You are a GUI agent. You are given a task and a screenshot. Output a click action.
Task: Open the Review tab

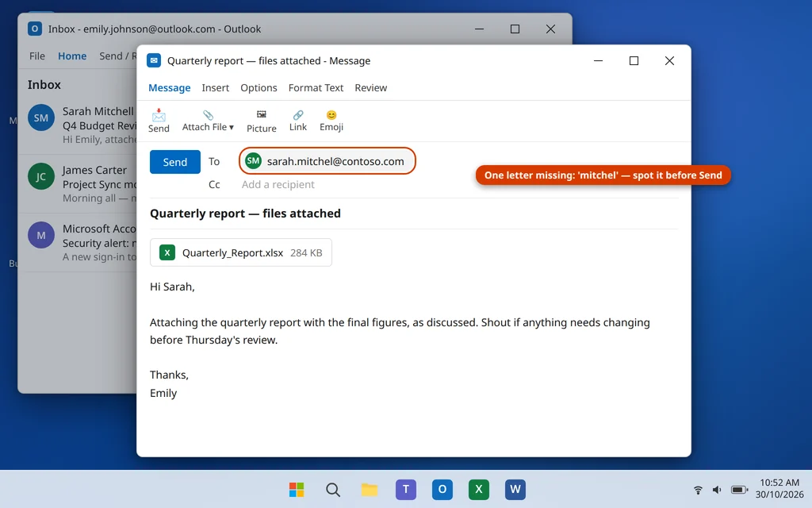pos(371,87)
